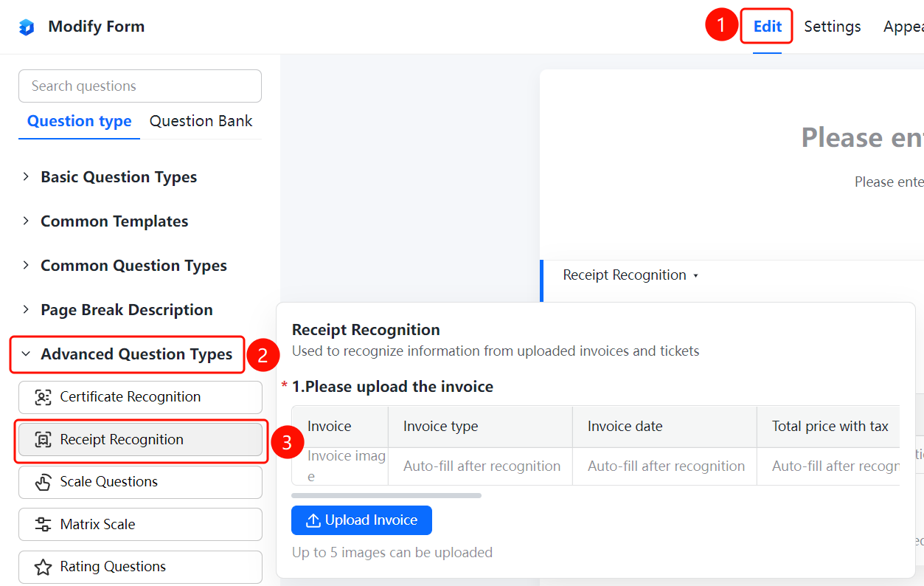Click the 'Total price with tax' header
This screenshot has width=924, height=586.
[x=830, y=427]
